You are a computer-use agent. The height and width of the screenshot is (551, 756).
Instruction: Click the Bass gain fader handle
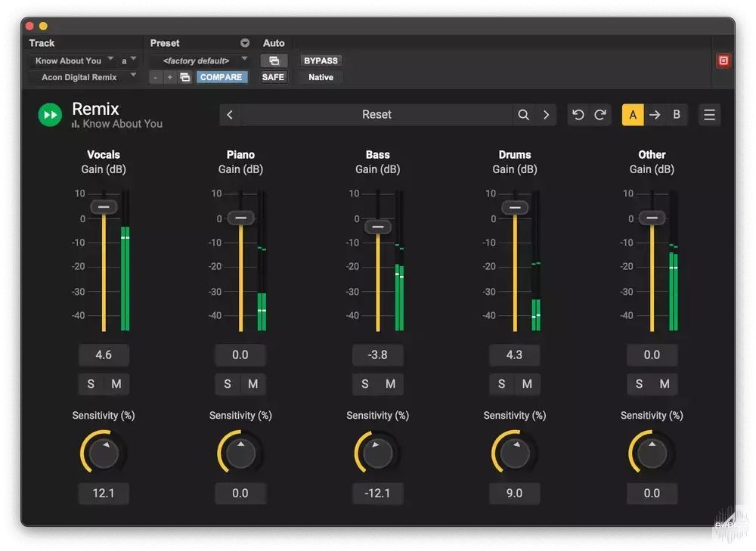tap(378, 227)
